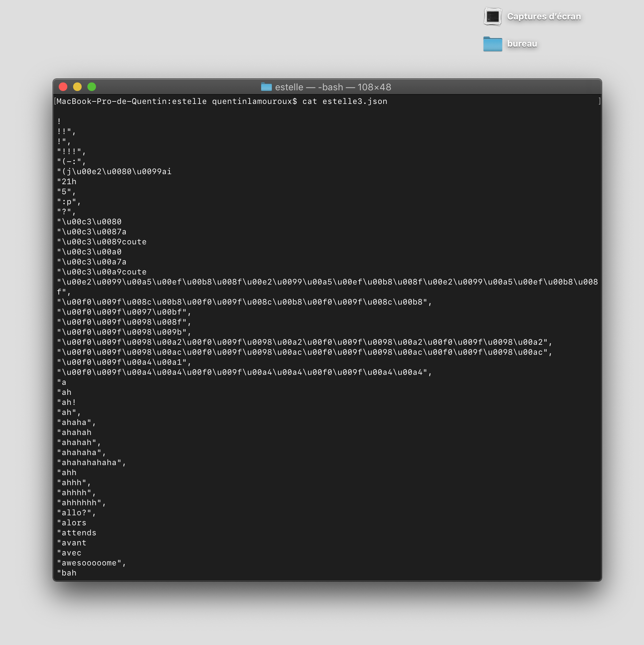The image size is (644, 645).
Task: Click the line '"\u00c3\u0089coute'
Action: 102,242
